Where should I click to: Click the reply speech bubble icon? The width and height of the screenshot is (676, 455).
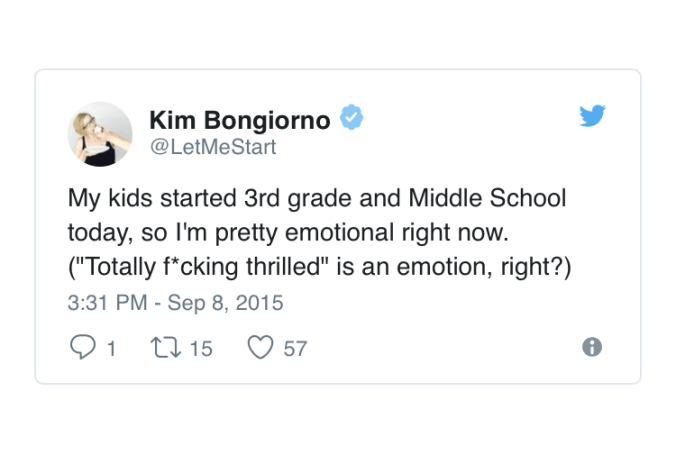pyautogui.click(x=80, y=347)
